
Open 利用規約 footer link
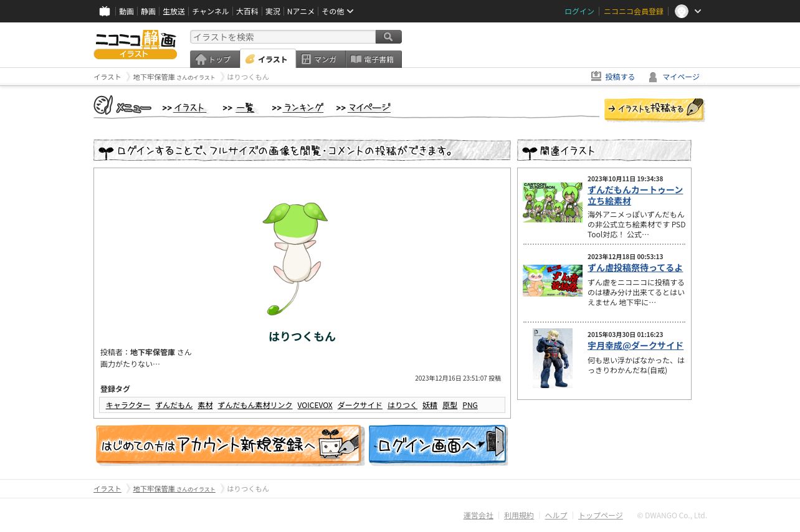(519, 516)
